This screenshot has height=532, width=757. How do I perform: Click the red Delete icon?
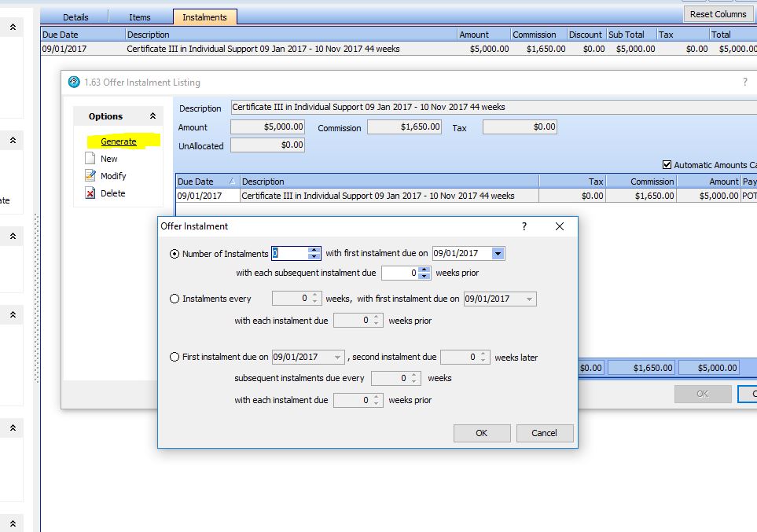pyautogui.click(x=90, y=193)
